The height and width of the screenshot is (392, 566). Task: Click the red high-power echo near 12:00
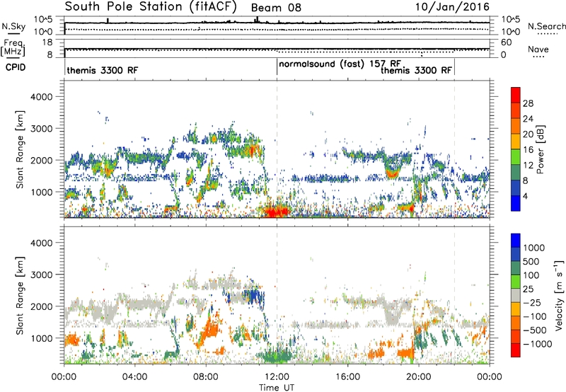275,211
